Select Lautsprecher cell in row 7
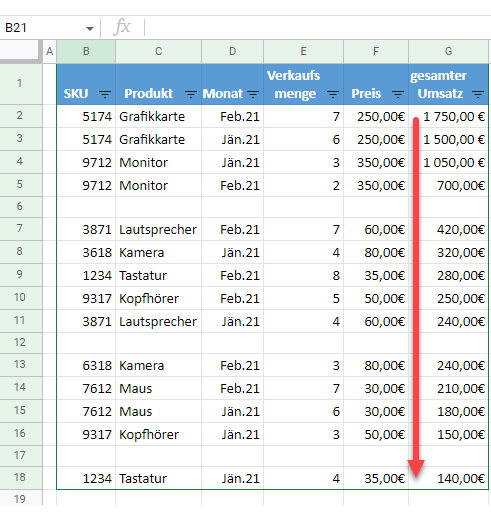 pos(158,229)
